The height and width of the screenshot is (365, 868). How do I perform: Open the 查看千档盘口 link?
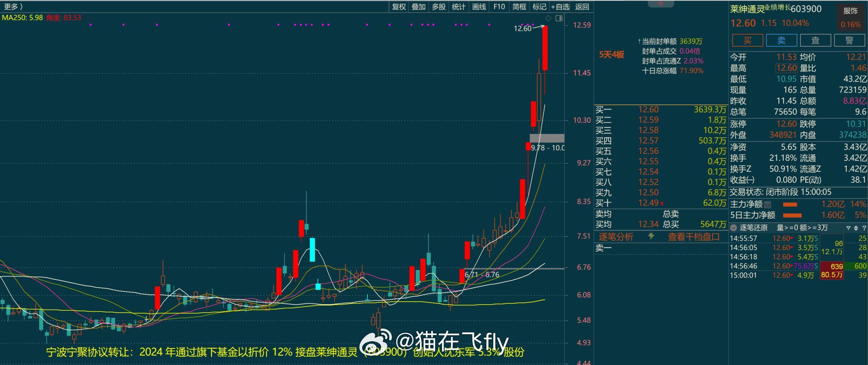[694, 237]
